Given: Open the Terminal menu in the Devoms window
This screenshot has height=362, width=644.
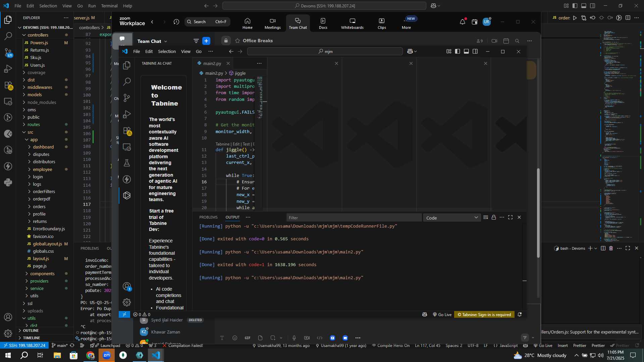Looking at the screenshot, I should point(109,6).
